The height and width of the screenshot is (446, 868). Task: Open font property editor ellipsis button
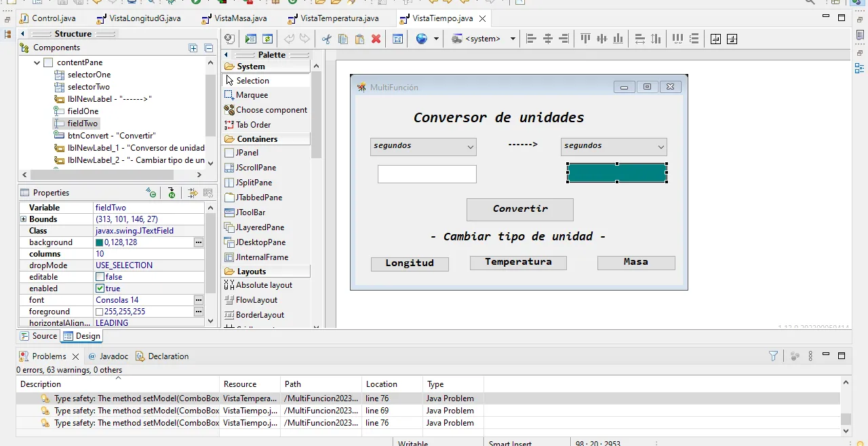coord(199,300)
